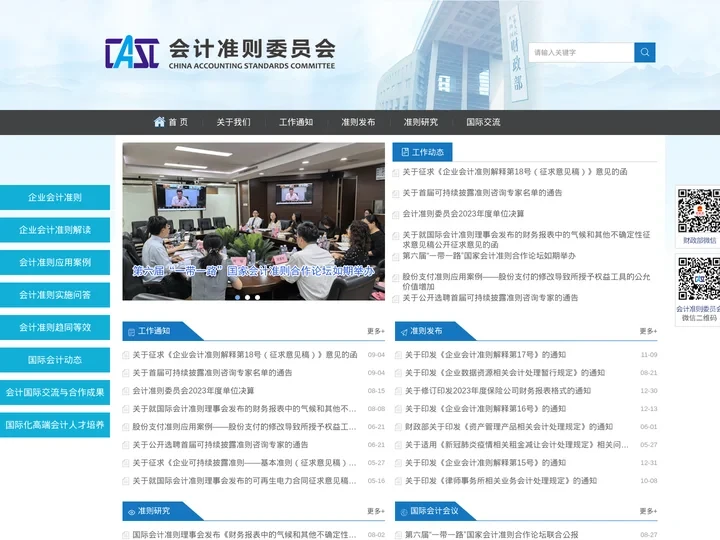
Task: Click the 国际会计会议 section icon
Action: [x=404, y=512]
